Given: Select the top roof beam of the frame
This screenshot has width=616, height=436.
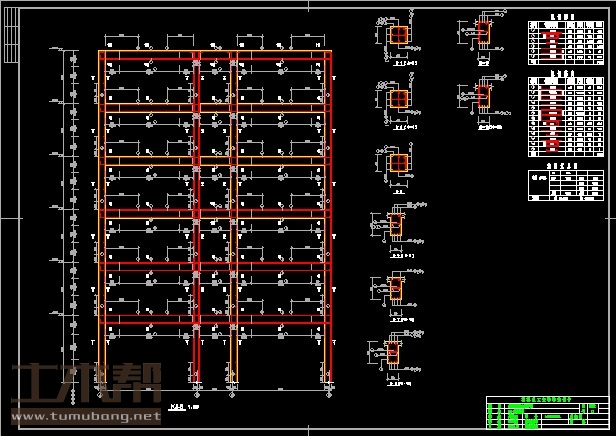Looking at the screenshot, I should pos(214,53).
